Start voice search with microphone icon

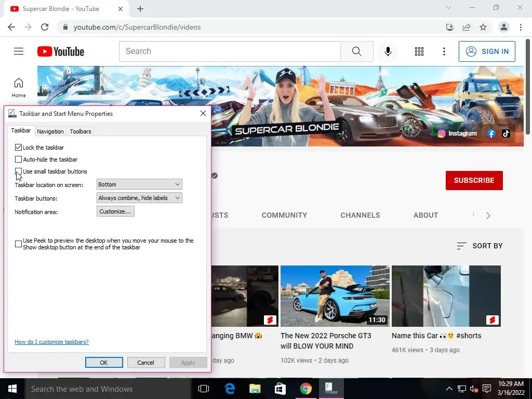[x=388, y=51]
